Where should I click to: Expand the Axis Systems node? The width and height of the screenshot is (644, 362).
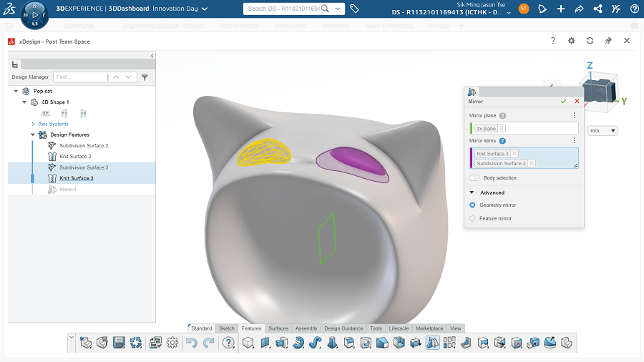[x=33, y=124]
